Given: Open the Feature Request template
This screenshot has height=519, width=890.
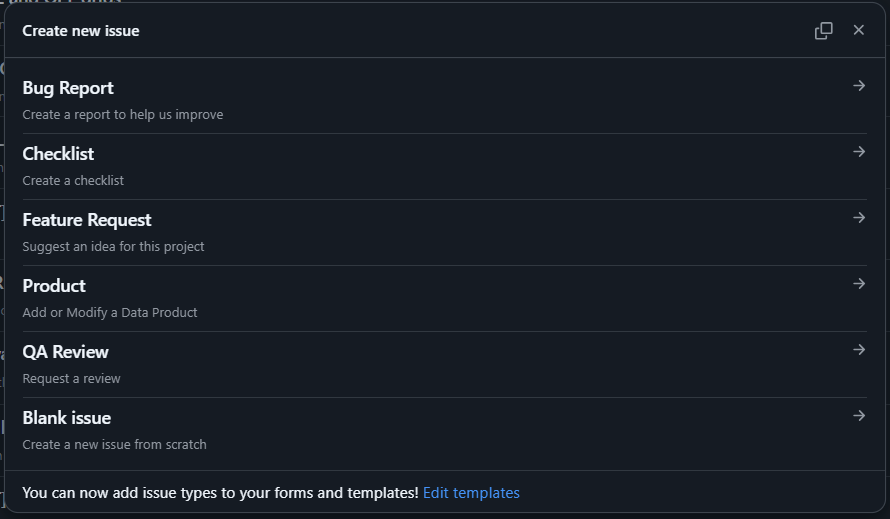Looking at the screenshot, I should point(87,220).
